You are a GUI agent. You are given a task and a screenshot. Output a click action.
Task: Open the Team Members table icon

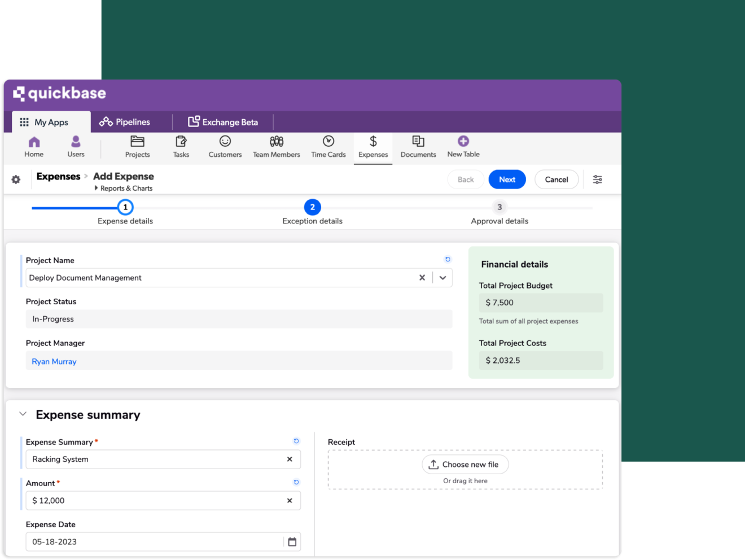276,142
